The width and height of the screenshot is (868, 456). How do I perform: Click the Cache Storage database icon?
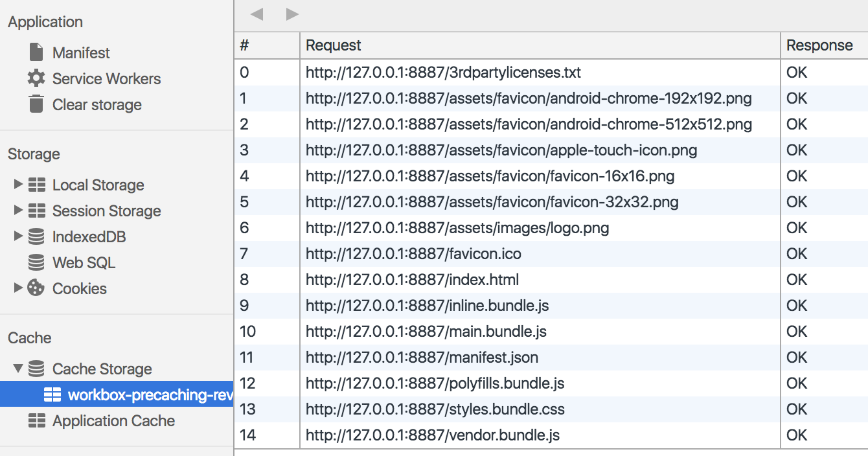(x=38, y=369)
